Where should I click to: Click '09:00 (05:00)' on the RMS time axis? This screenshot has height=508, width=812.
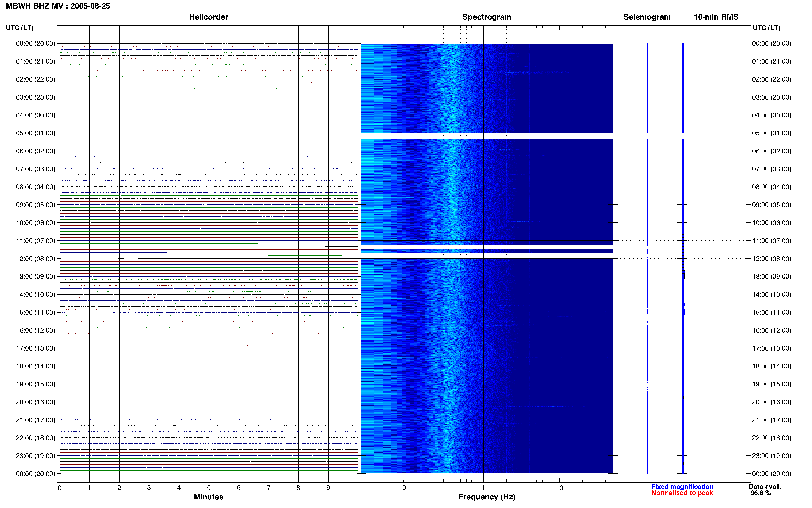click(772, 205)
